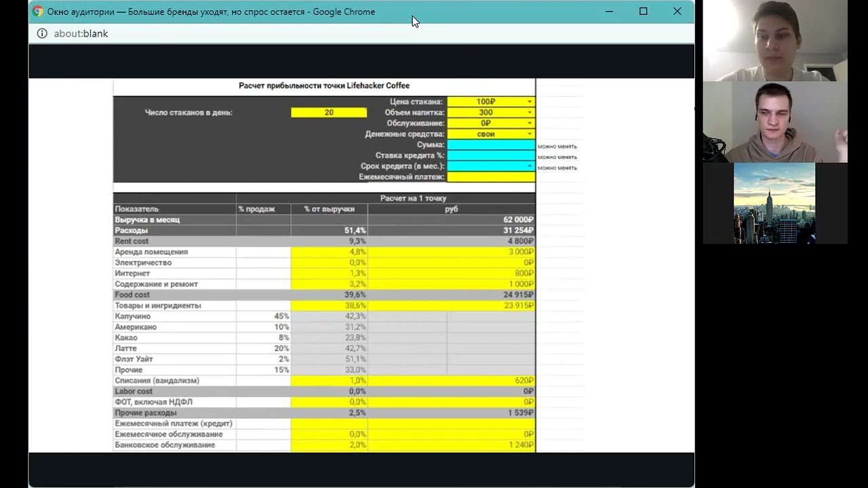Click the 20% sales share for Латте

tap(281, 348)
